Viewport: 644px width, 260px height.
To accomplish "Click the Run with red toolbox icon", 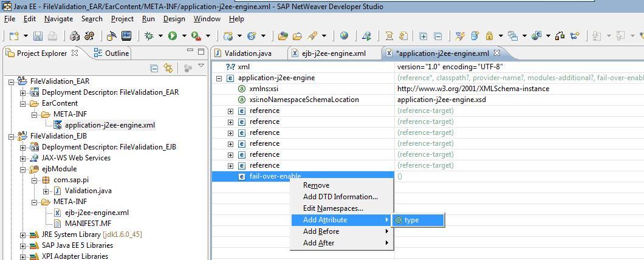I will [x=196, y=36].
